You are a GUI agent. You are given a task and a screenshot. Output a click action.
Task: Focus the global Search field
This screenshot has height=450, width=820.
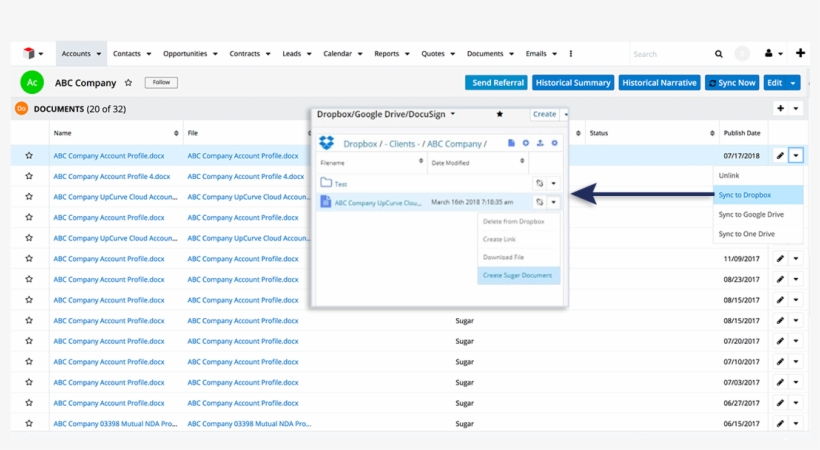tap(669, 54)
